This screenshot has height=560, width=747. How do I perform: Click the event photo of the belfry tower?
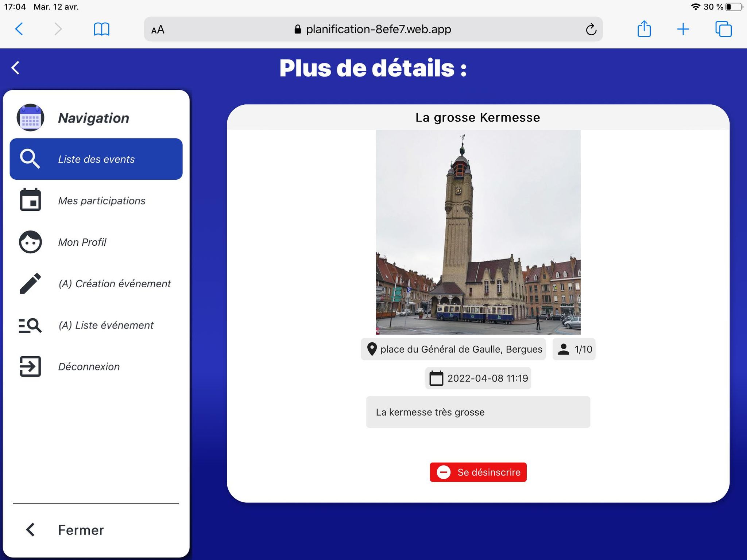coord(477,233)
